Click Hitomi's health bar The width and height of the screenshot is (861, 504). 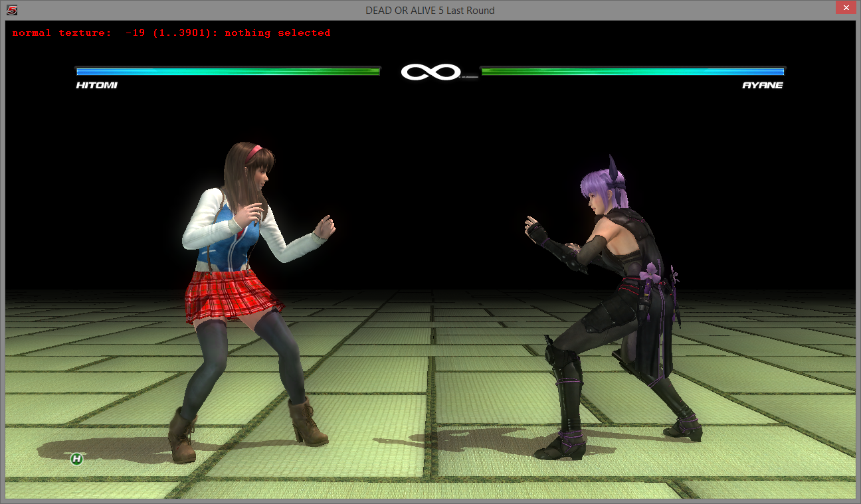tap(228, 72)
